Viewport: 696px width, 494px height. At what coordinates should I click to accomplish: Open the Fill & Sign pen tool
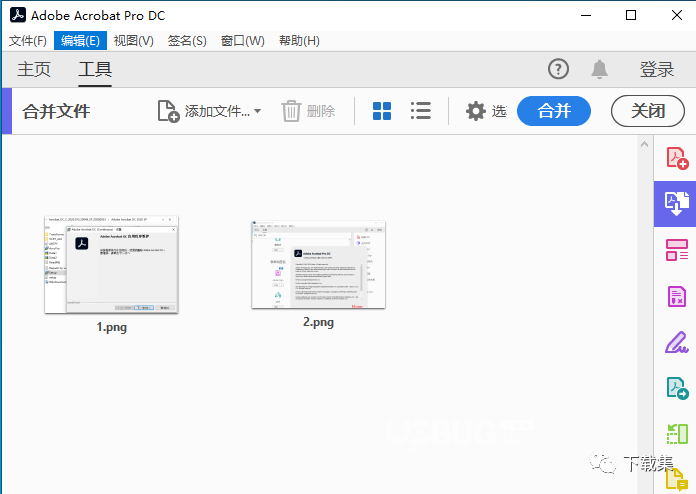676,342
